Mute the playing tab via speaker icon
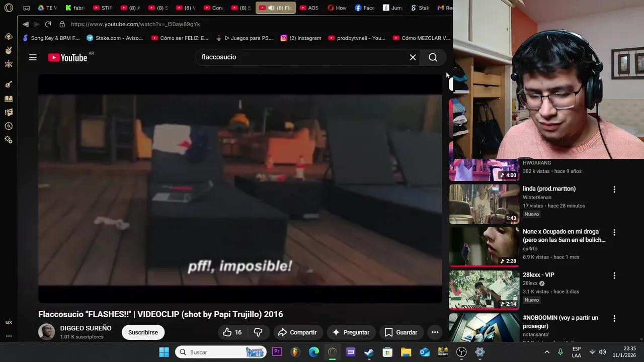 (x=271, y=8)
